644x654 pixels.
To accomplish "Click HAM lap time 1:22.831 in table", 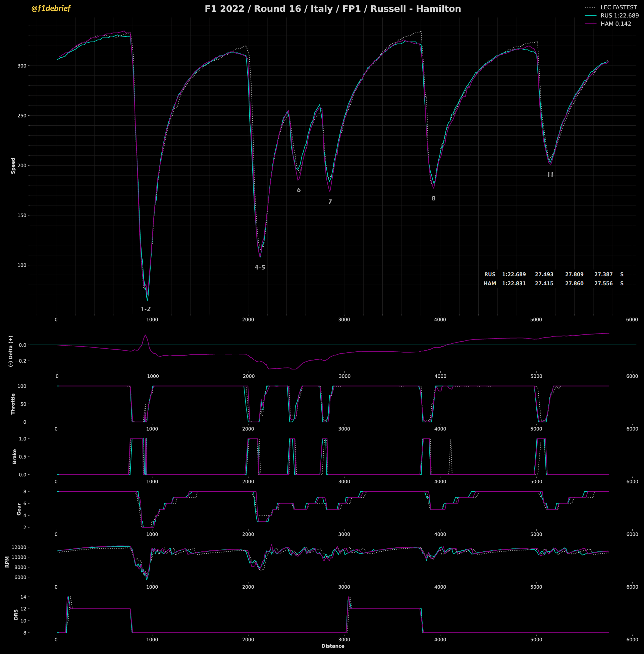I will tap(514, 283).
